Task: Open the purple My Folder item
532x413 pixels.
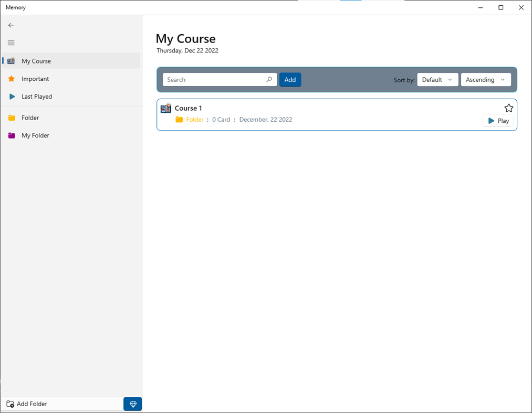Action: point(71,135)
